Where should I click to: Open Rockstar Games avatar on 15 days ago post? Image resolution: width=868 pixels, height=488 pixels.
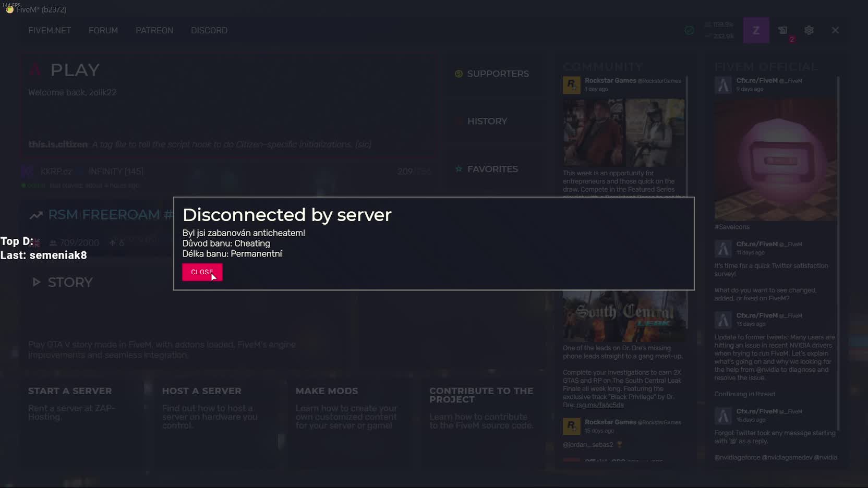click(571, 426)
